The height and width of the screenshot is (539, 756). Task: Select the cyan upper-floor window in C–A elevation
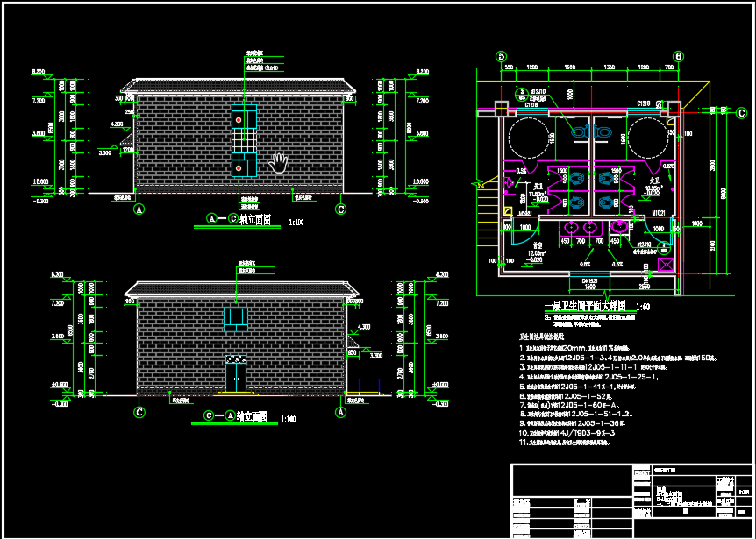(236, 319)
